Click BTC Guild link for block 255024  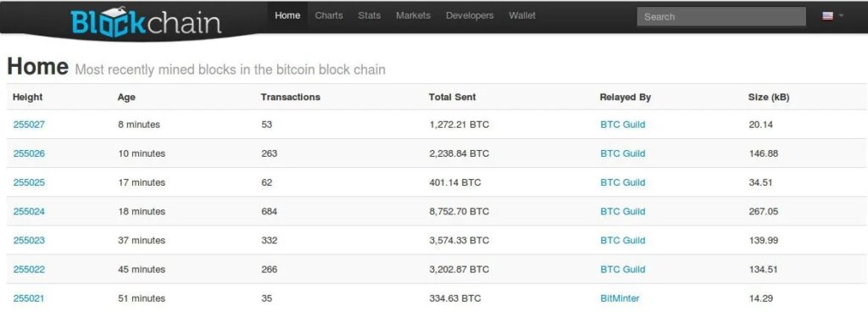click(623, 211)
